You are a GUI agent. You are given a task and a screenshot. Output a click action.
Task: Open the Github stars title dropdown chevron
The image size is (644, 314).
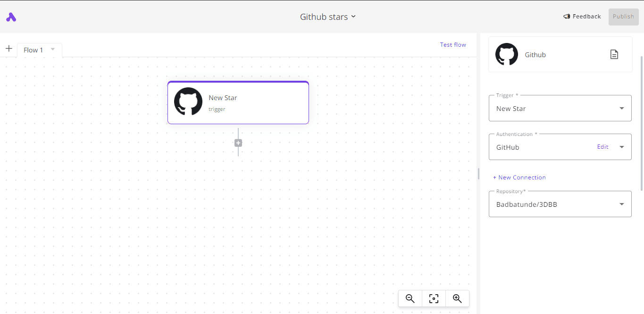353,17
